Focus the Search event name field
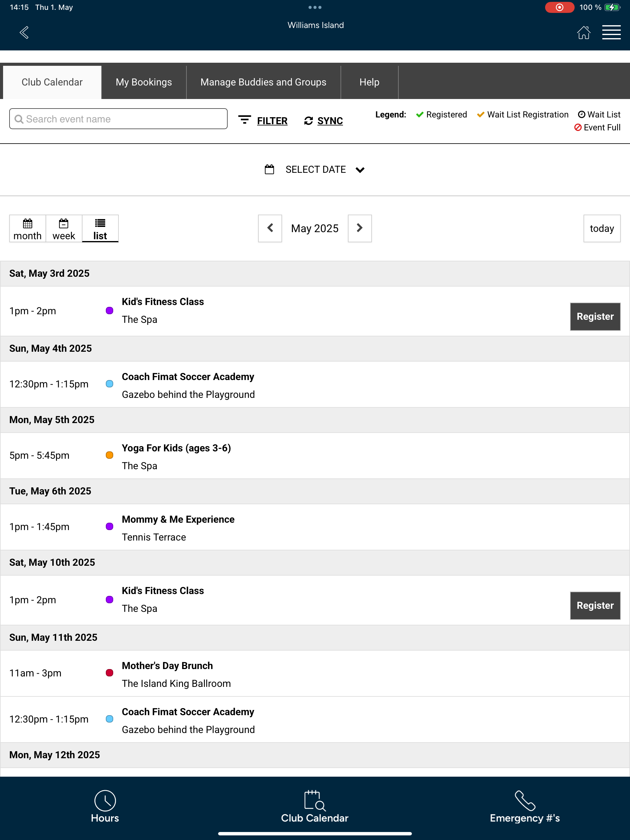This screenshot has height=840, width=630. (118, 119)
